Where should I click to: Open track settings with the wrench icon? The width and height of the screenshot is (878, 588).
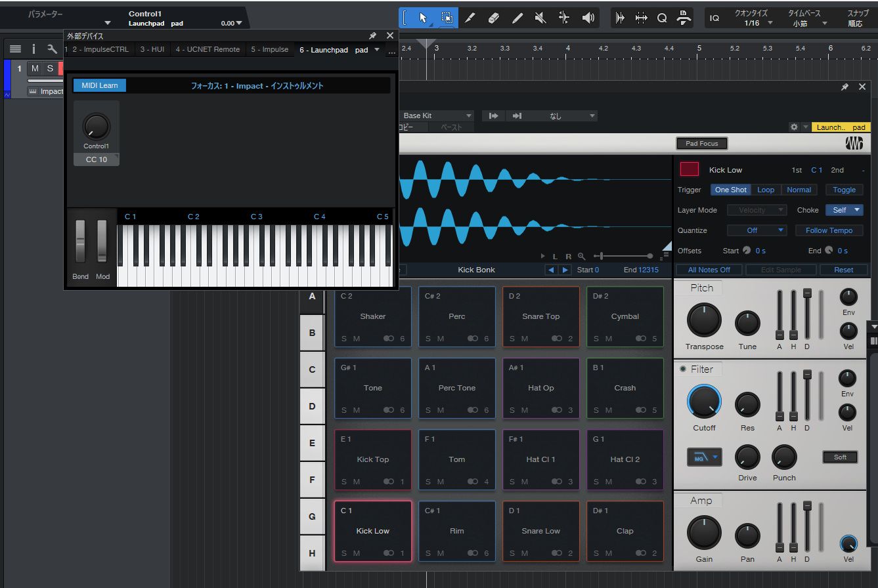52,49
